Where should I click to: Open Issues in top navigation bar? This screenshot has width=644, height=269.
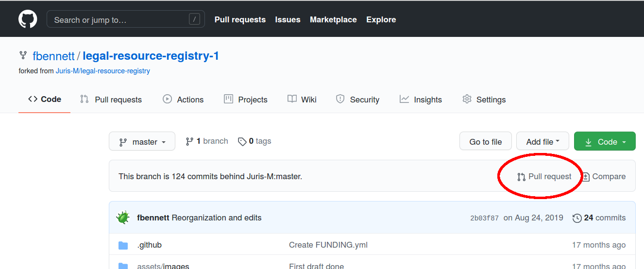288,19
